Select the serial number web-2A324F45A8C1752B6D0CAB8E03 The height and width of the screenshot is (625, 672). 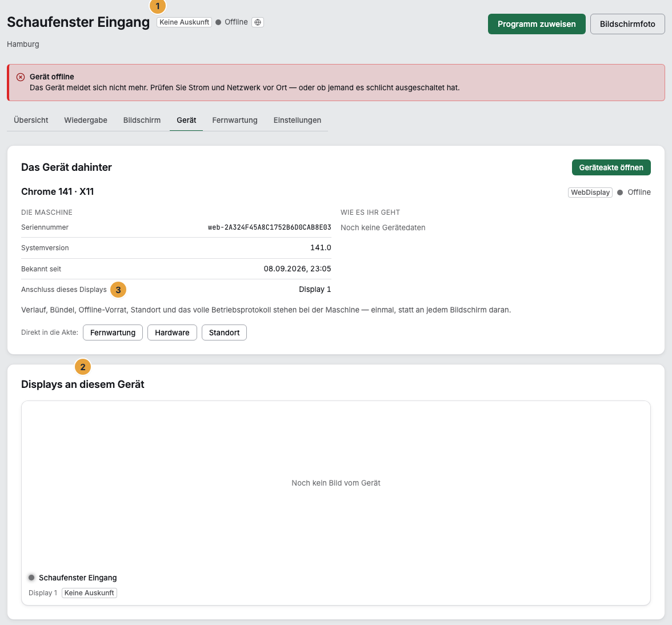coord(270,227)
